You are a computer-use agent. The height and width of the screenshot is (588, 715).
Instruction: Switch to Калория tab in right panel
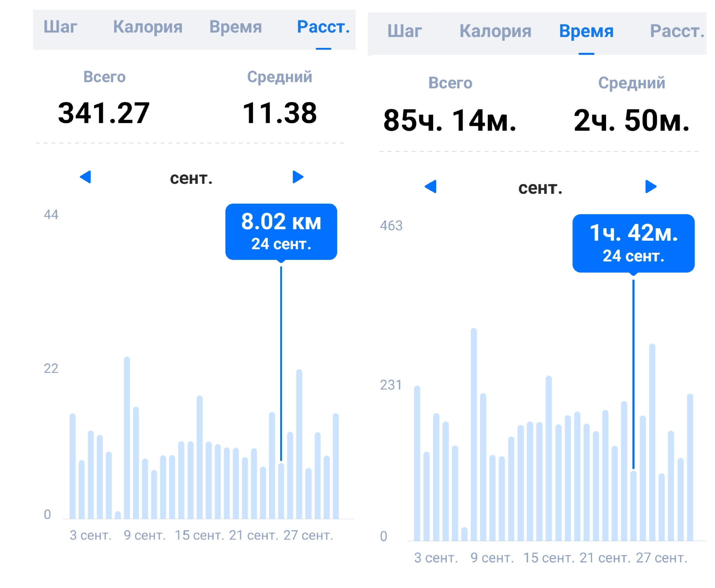(x=495, y=31)
